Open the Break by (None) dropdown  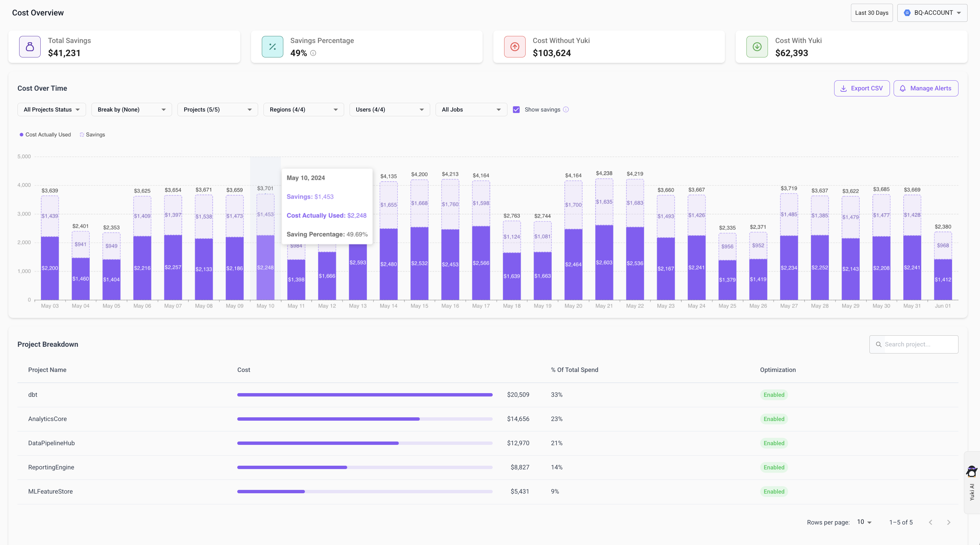pos(132,110)
